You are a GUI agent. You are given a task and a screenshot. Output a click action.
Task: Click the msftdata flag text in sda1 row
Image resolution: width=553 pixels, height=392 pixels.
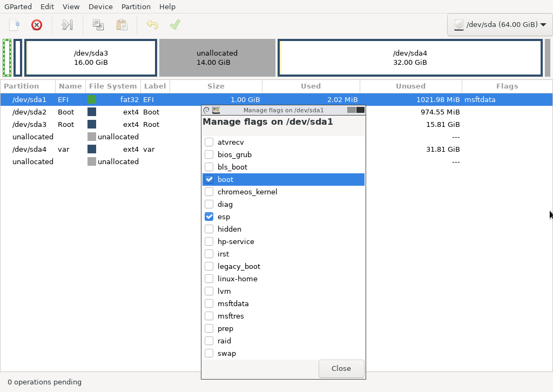point(480,99)
